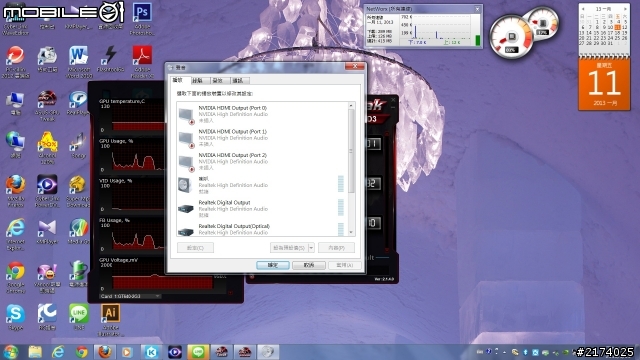Open the Set Default dropdown arrow
Screen dimensions: 640x360
coord(311,247)
